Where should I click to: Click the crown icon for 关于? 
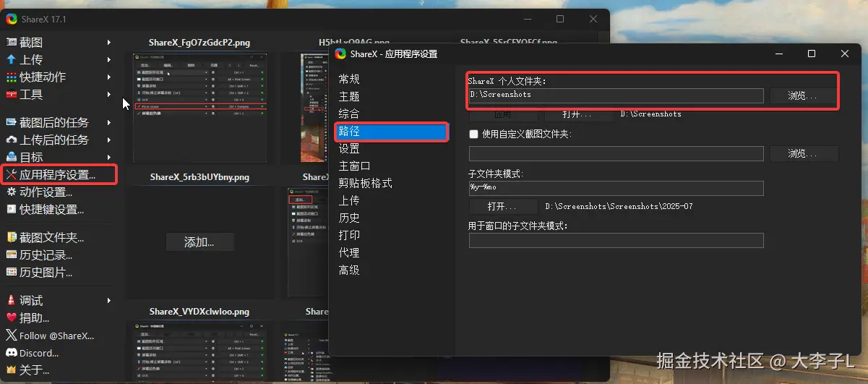tap(12, 370)
